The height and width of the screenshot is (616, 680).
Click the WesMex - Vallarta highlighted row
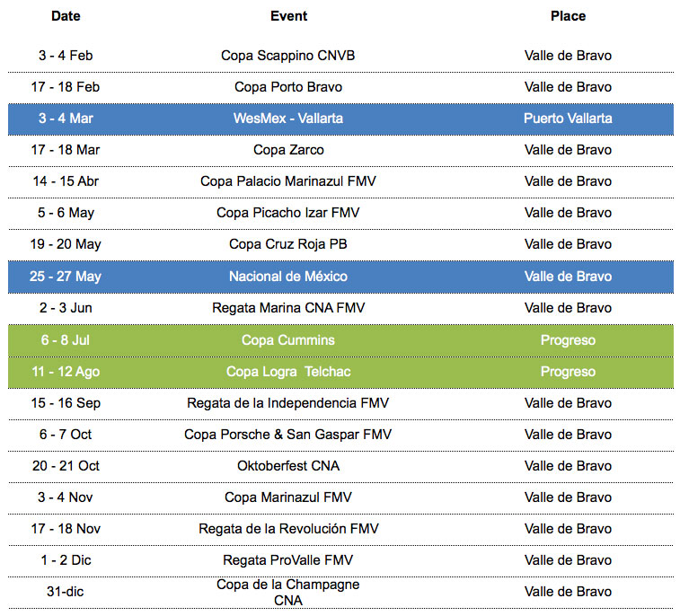point(340,119)
